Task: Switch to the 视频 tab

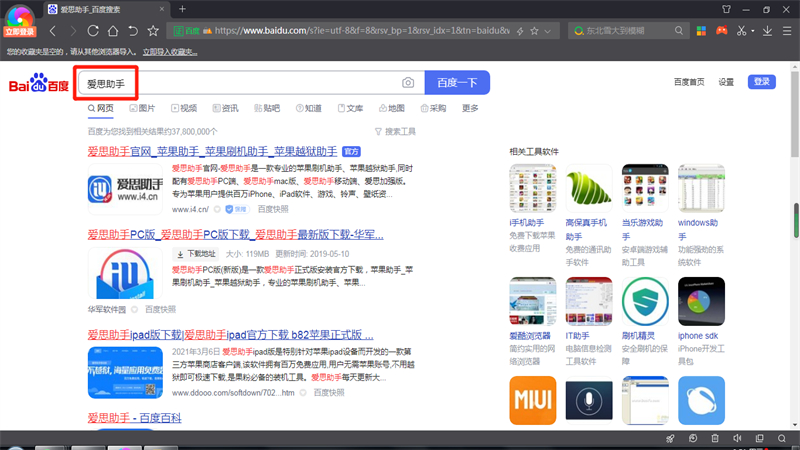Action: 184,108
